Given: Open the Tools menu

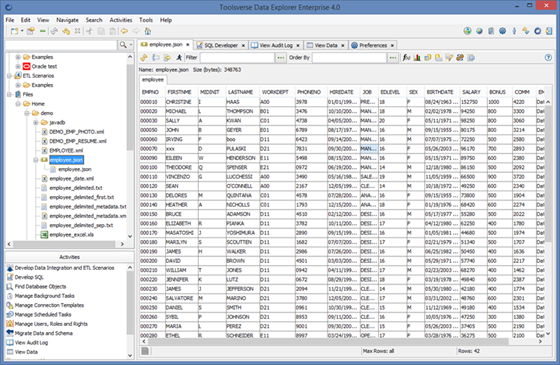Looking at the screenshot, I should (146, 20).
